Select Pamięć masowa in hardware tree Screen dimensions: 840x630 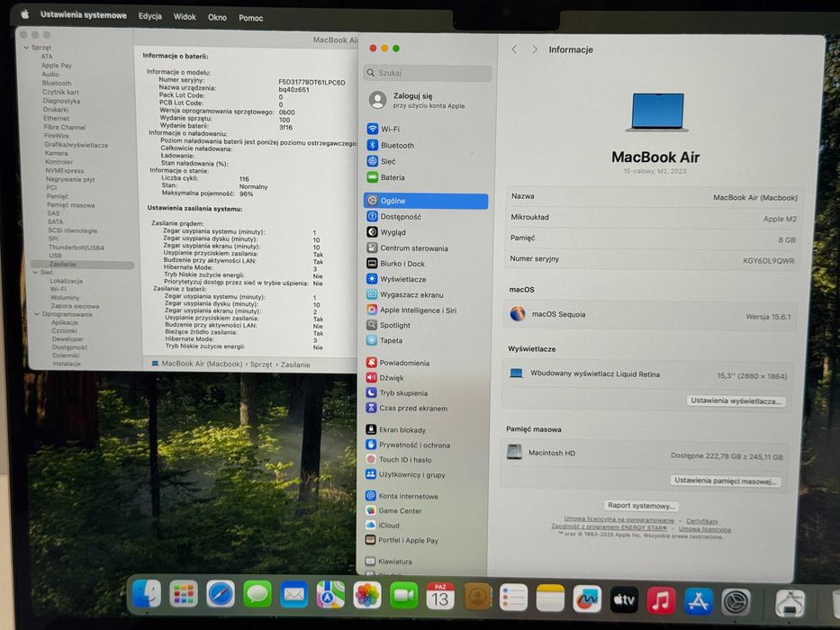(71, 204)
